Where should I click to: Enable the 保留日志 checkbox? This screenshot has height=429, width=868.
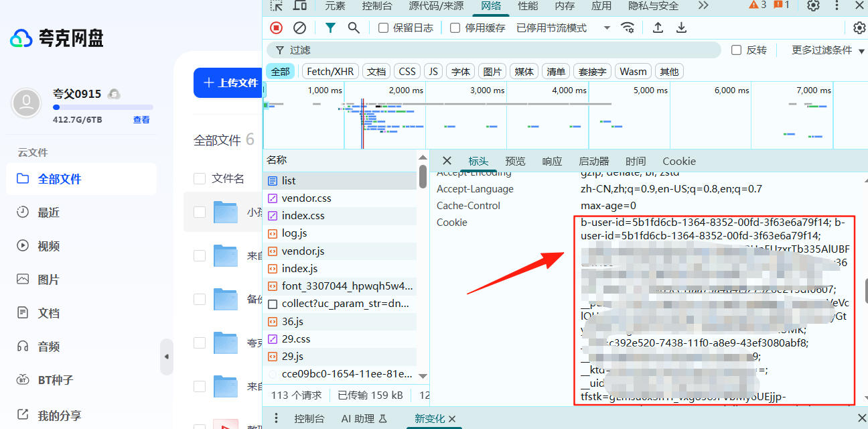pyautogui.click(x=384, y=28)
